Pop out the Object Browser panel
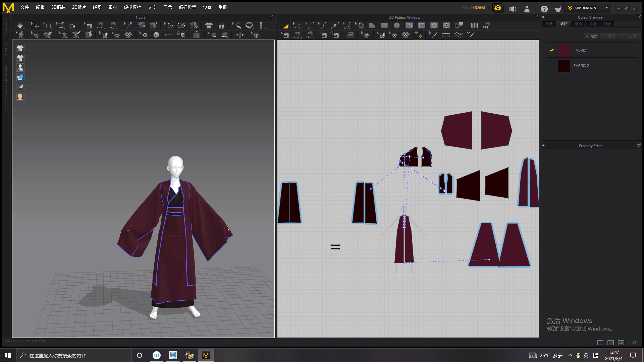Screen dimensions: 644x362 coord(638,17)
